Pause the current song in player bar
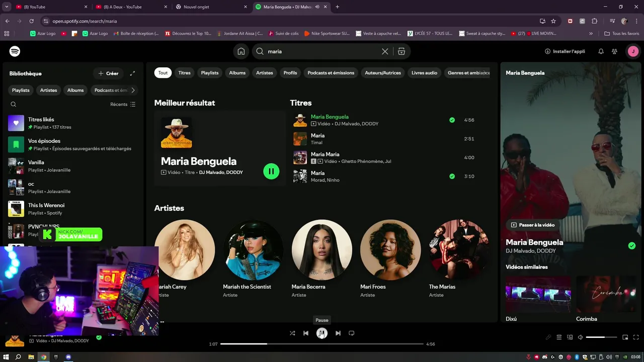Screen dimensions: 644x362 tap(322, 333)
